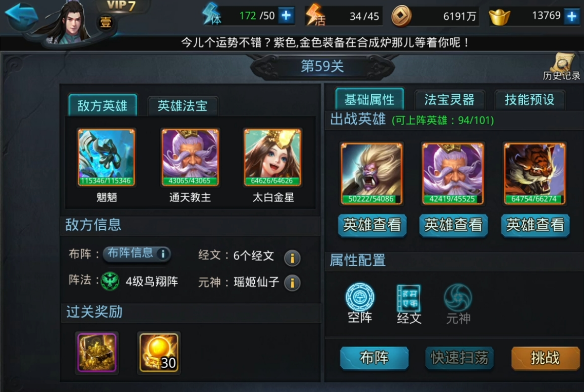Select the treasure chest reward item
584x392 pixels.
click(97, 353)
